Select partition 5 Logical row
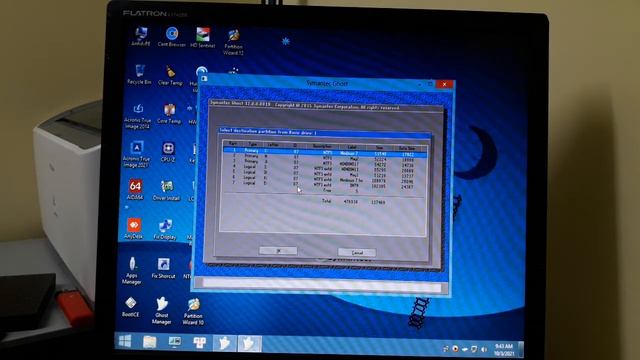The width and height of the screenshot is (640, 360). (325, 173)
